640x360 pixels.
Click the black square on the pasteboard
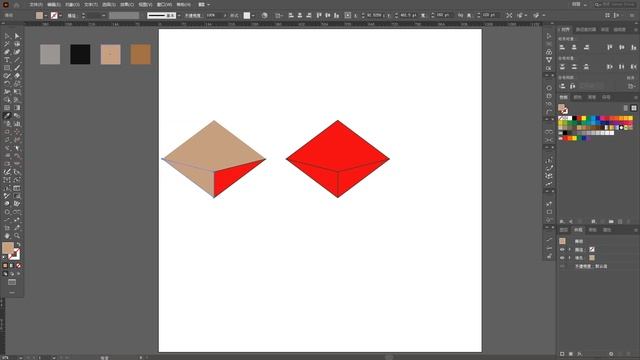pyautogui.click(x=80, y=54)
